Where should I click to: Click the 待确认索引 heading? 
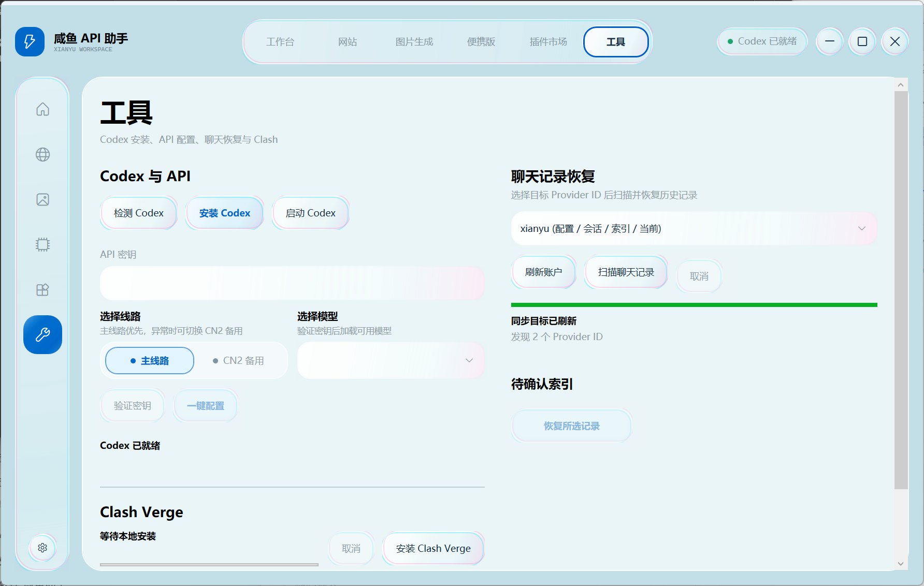(x=542, y=384)
